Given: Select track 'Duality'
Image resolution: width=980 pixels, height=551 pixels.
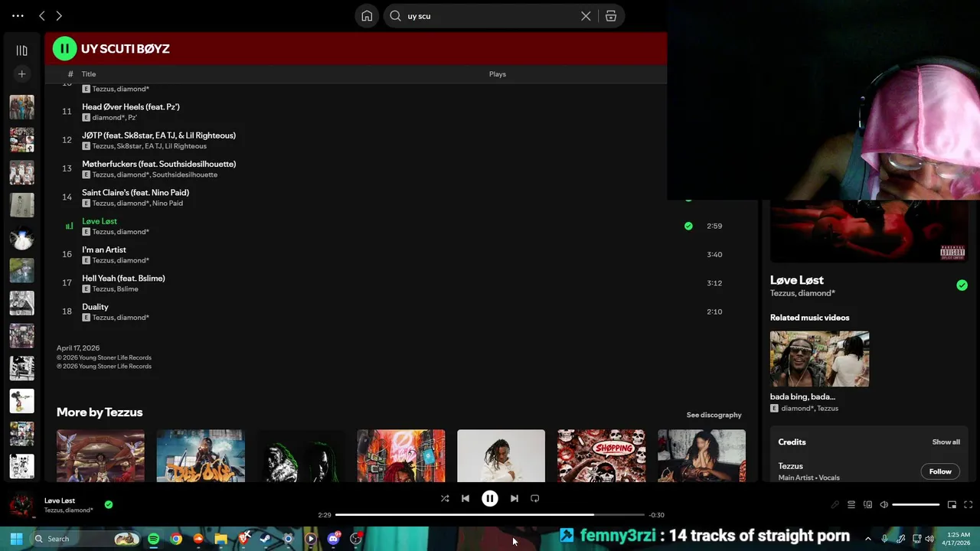Looking at the screenshot, I should pos(95,307).
